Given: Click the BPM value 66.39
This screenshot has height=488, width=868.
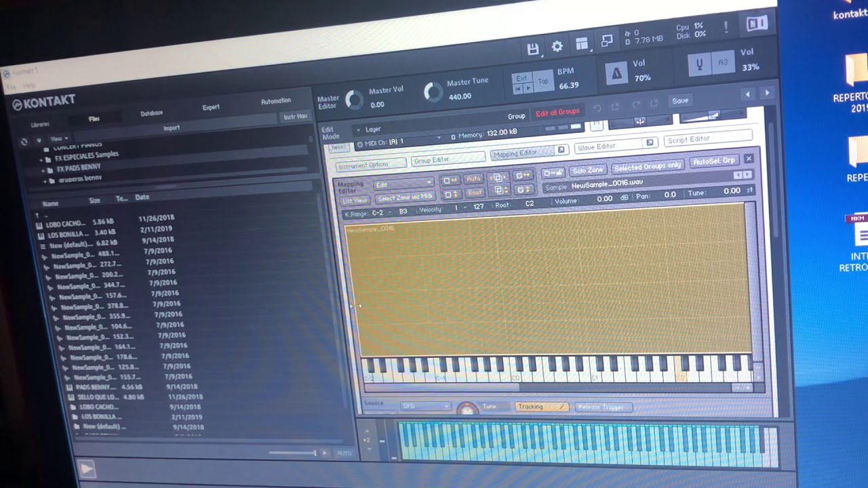Looking at the screenshot, I should [x=568, y=86].
